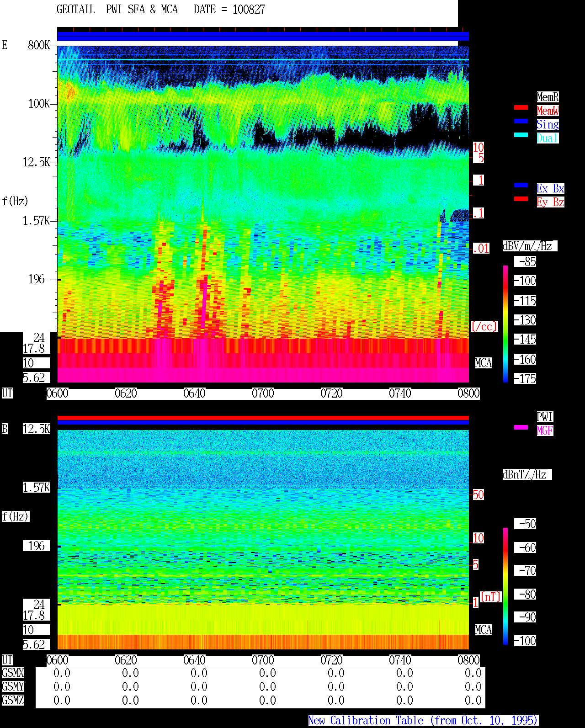Click the dBnT/√Hz color scale bar

coord(505,586)
